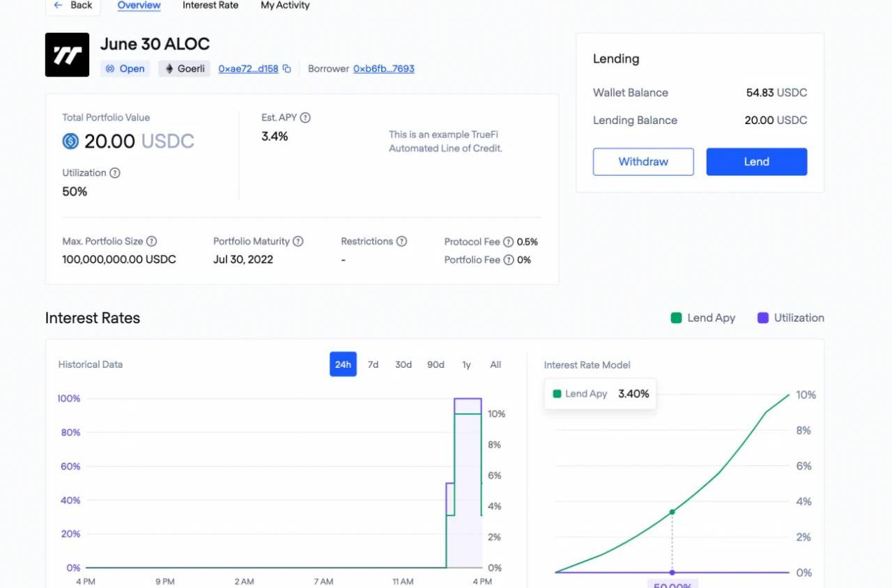The height and width of the screenshot is (588, 892).
Task: Click the Protocol Fee info icon
Action: 508,242
